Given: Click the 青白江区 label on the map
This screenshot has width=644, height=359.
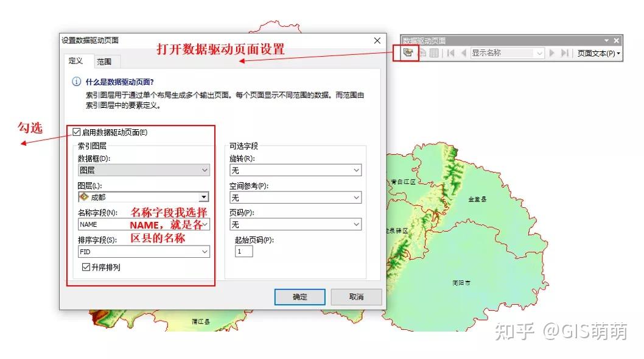Looking at the screenshot, I should coord(403,182).
